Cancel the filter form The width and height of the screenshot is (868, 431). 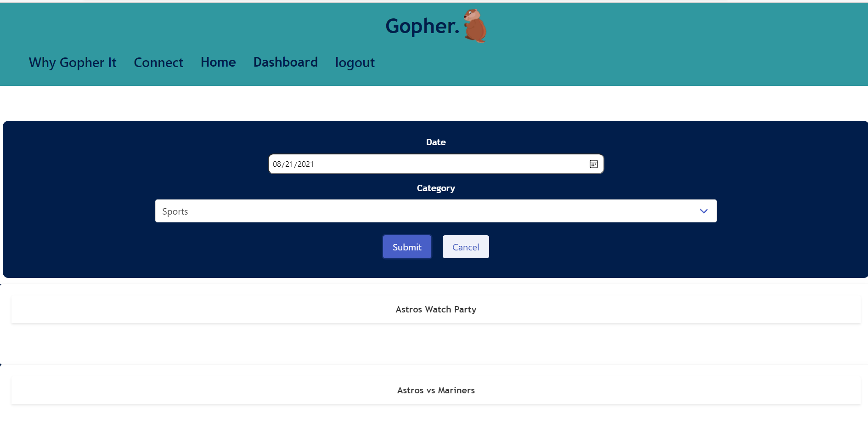pos(466,247)
